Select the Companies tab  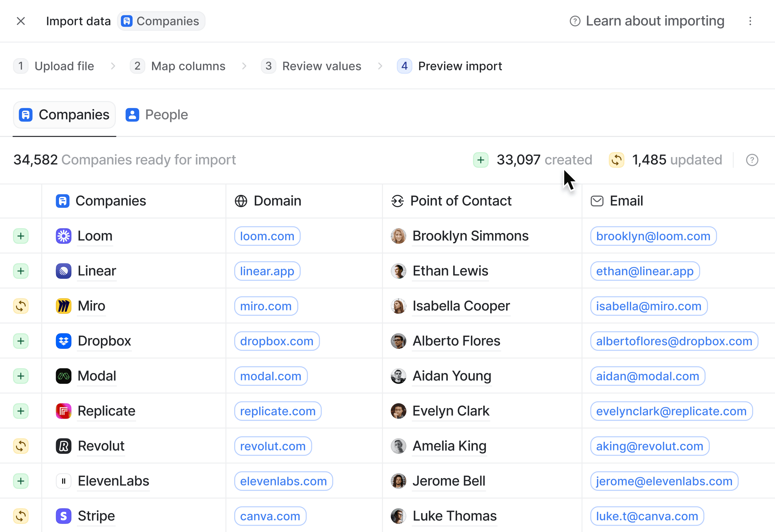64,115
